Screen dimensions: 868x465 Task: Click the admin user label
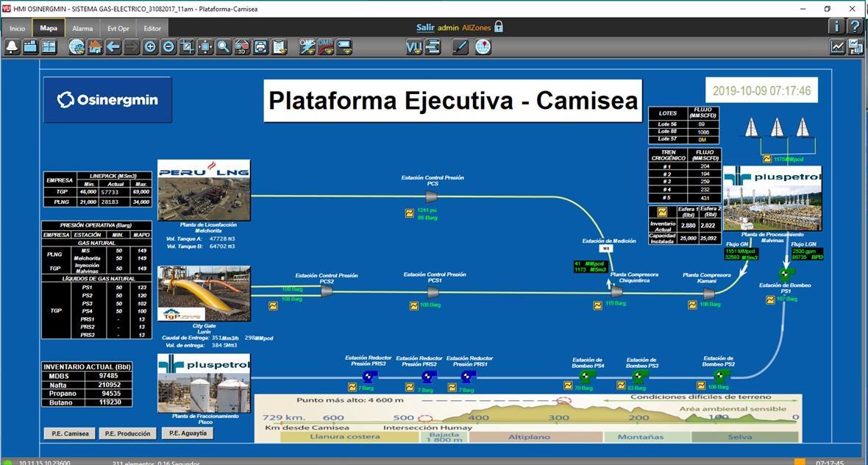click(x=449, y=28)
